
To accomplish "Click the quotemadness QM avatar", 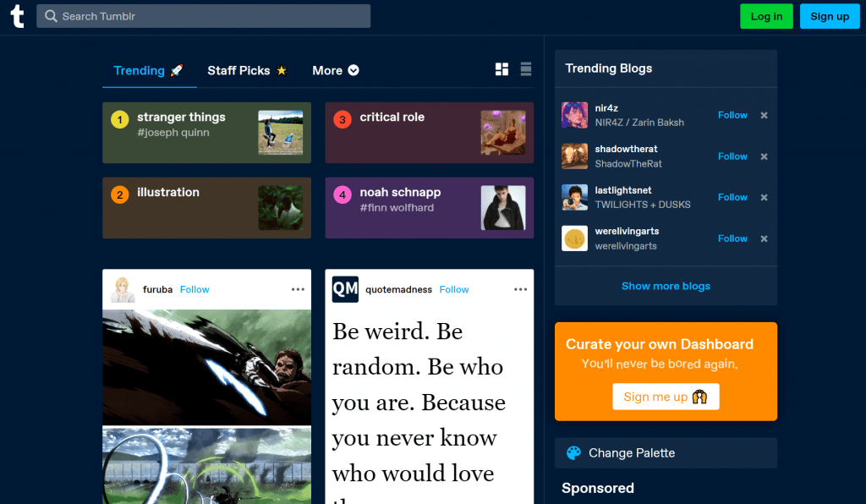I will coord(344,289).
